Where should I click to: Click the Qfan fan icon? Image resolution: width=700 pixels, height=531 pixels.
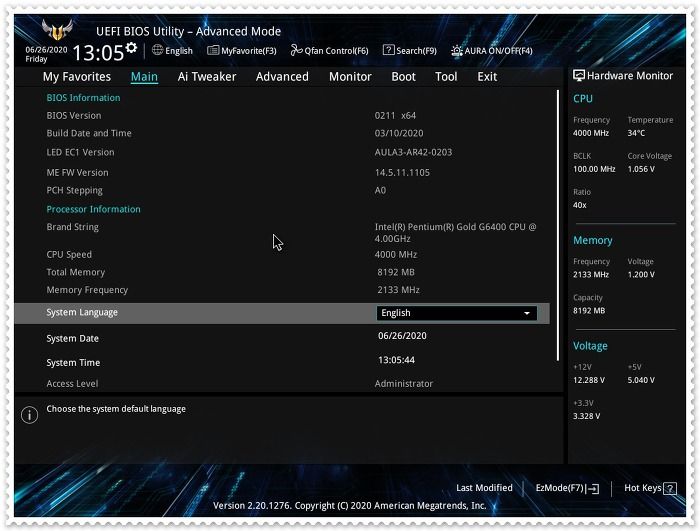296,50
